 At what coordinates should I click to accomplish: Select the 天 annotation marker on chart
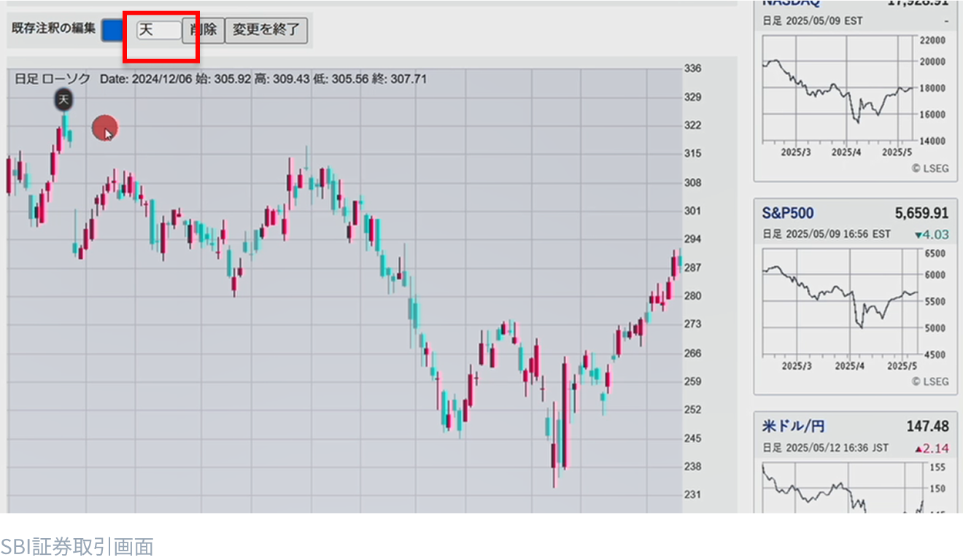63,99
